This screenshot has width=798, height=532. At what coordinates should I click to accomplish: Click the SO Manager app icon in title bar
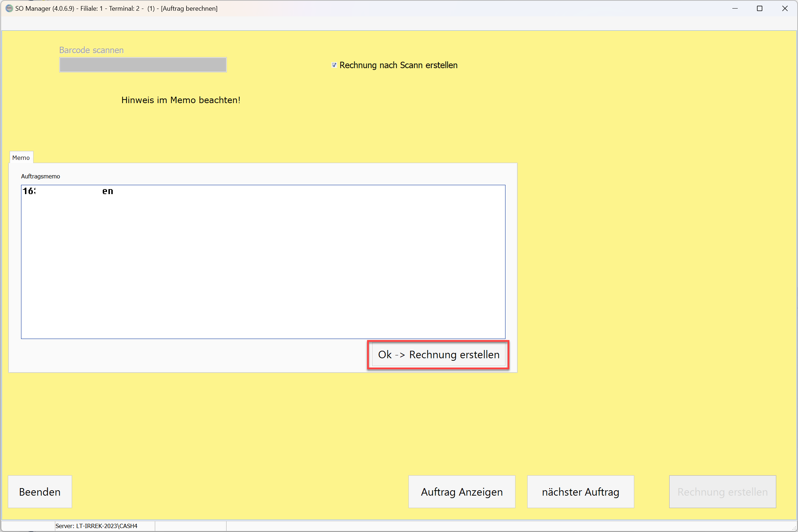tap(9, 8)
